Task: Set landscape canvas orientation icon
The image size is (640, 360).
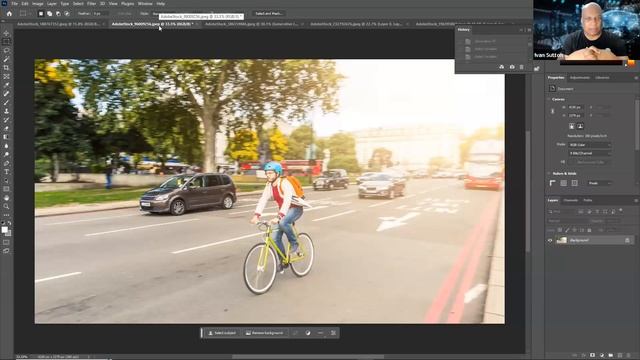Action: coord(580,126)
